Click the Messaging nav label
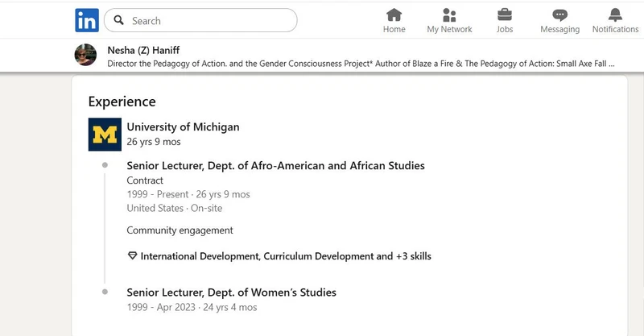Image resolution: width=644 pixels, height=336 pixels. (x=559, y=29)
